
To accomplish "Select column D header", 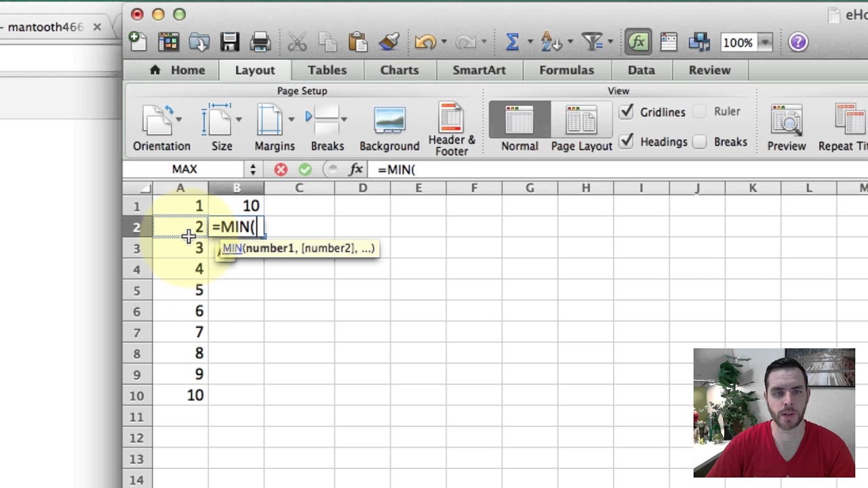I will [362, 188].
